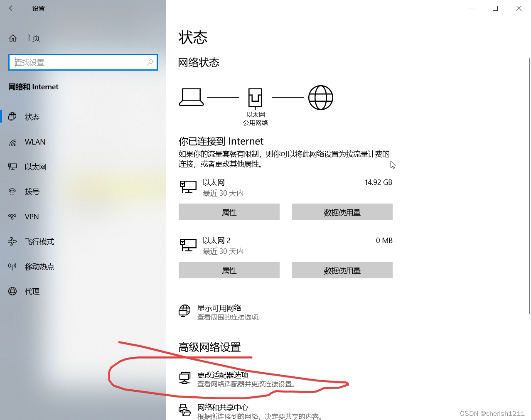Click the ethernet port icon in diagram
This screenshot has width=531, height=420.
pyautogui.click(x=255, y=98)
